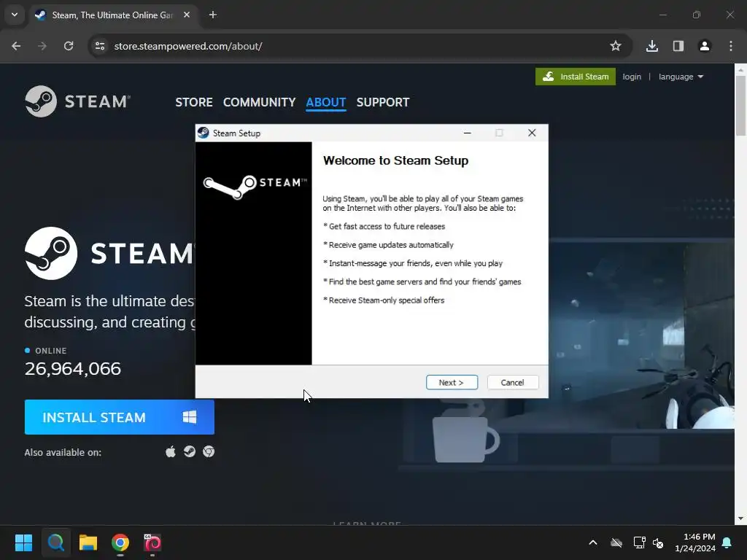The image size is (747, 560).
Task: Cancel the Steam Setup wizard
Action: (x=513, y=382)
